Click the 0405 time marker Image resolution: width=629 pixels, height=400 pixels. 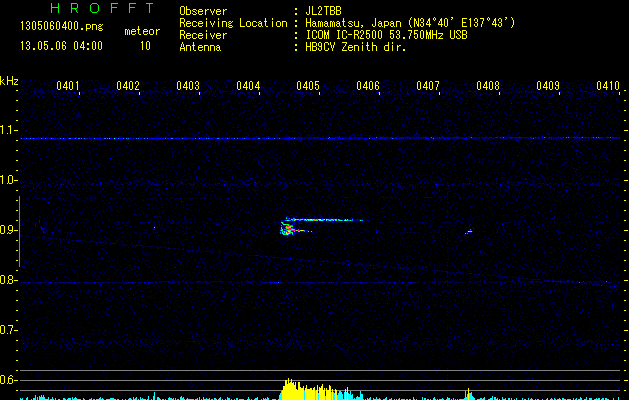tap(308, 87)
